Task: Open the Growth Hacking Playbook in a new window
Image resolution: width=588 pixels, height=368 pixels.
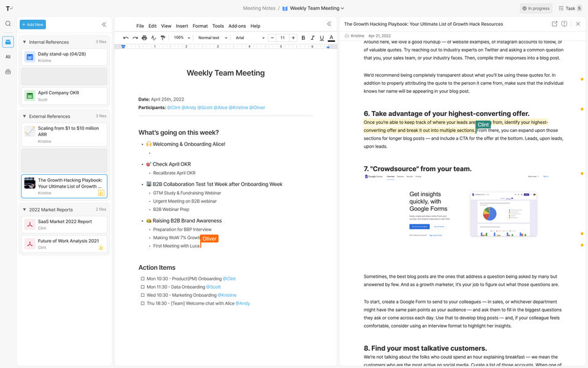Action: [x=555, y=23]
